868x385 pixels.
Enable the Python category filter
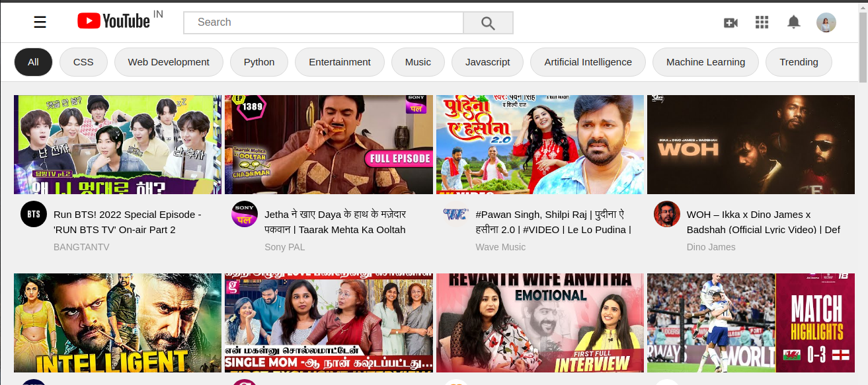(258, 61)
